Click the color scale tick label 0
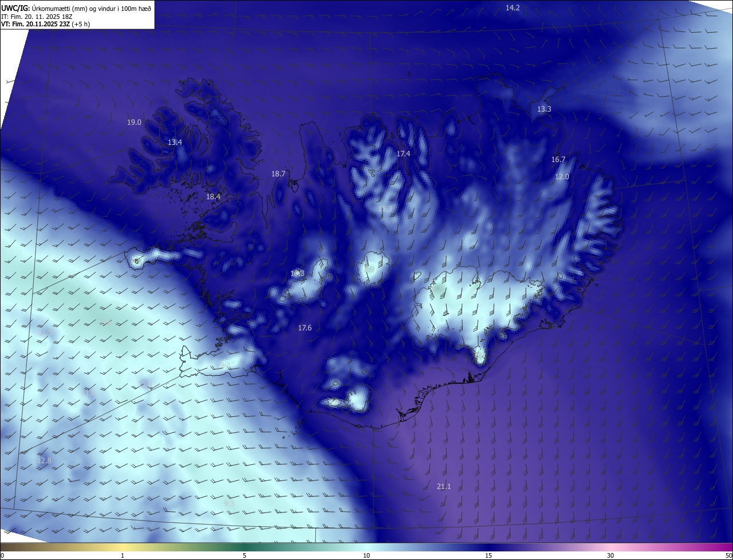The image size is (733, 560). (x=2, y=555)
